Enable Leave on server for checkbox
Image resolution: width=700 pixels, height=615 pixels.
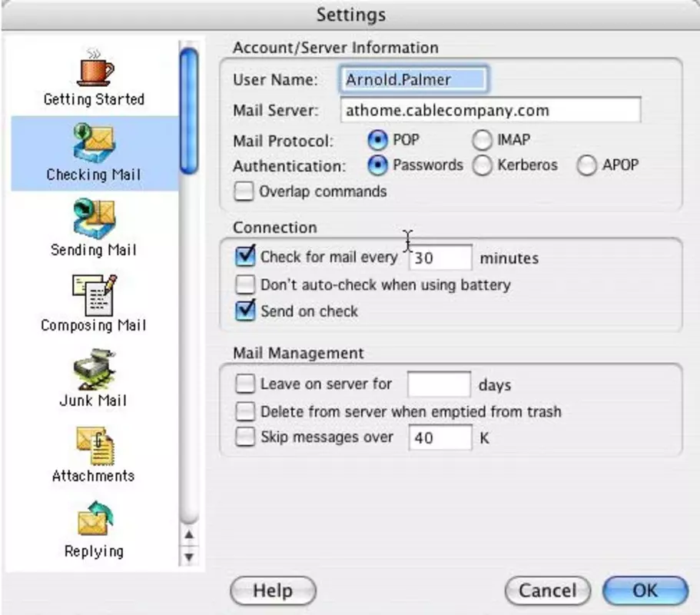tap(245, 383)
